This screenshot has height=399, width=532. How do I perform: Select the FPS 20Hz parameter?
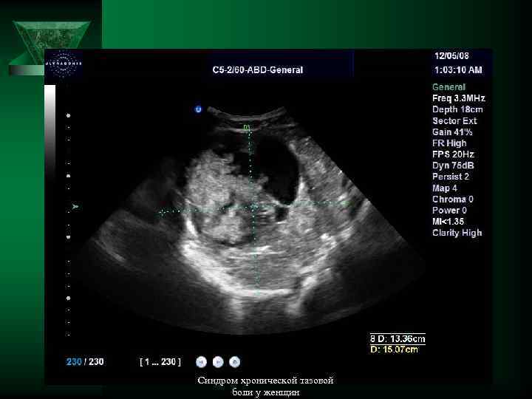[453, 154]
